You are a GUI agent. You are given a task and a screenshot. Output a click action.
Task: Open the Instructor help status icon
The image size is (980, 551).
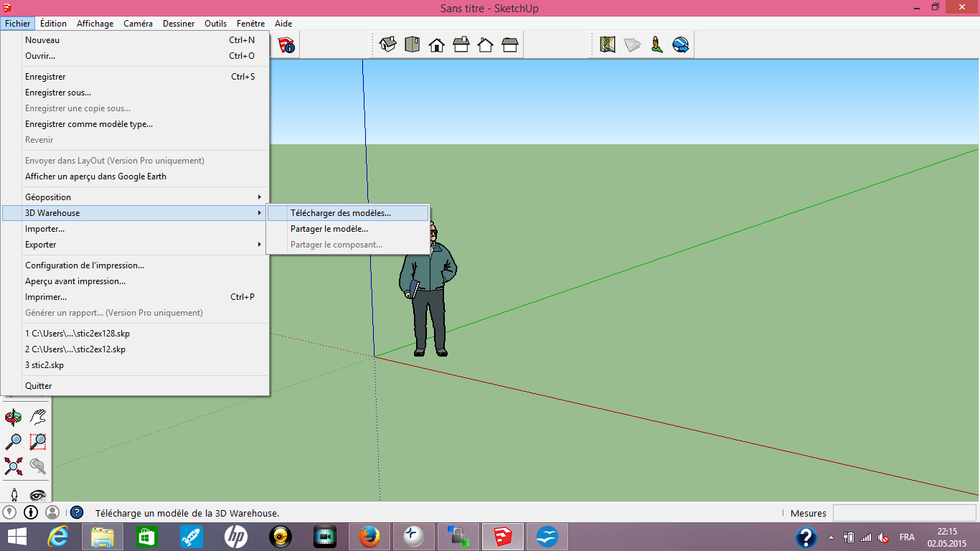pyautogui.click(x=77, y=512)
